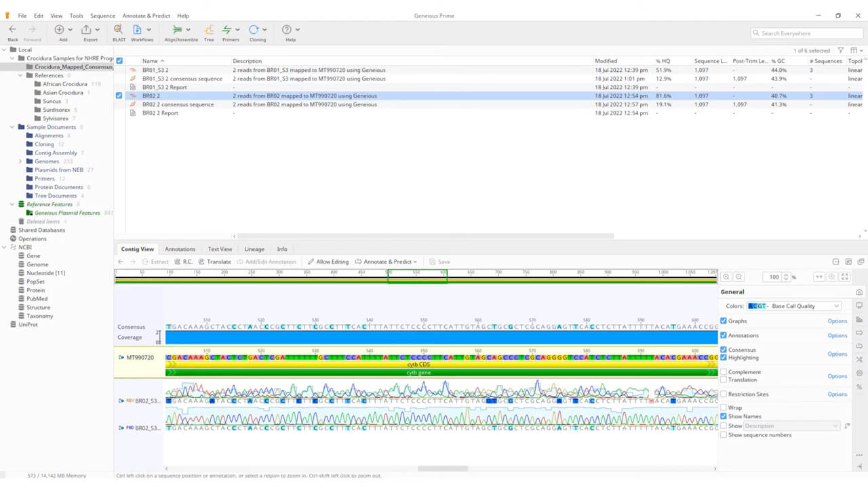The image size is (868, 488).
Task: Click the BLAST toolbar icon
Action: 119,30
